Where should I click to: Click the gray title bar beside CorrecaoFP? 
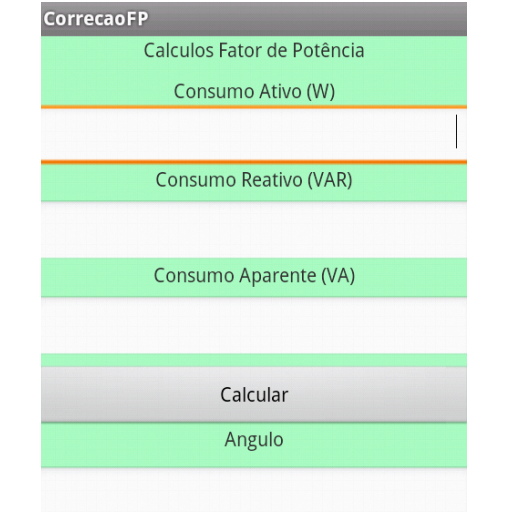pyautogui.click(x=307, y=19)
